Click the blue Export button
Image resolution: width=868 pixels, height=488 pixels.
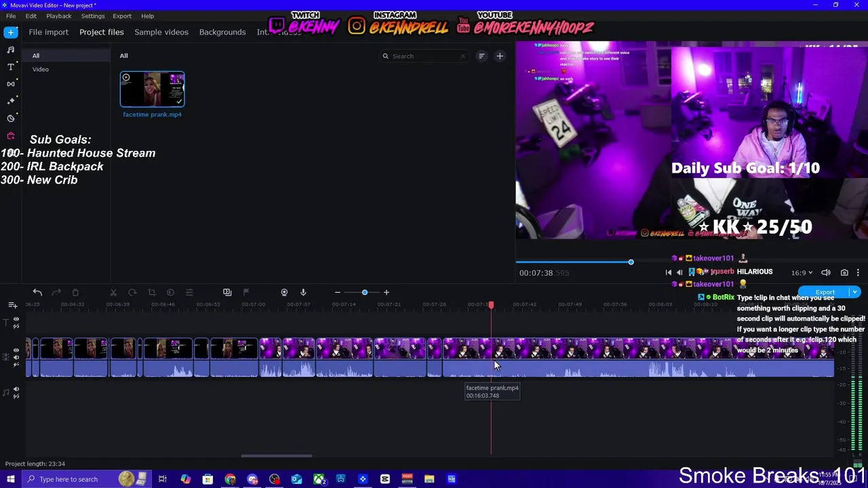click(x=823, y=292)
